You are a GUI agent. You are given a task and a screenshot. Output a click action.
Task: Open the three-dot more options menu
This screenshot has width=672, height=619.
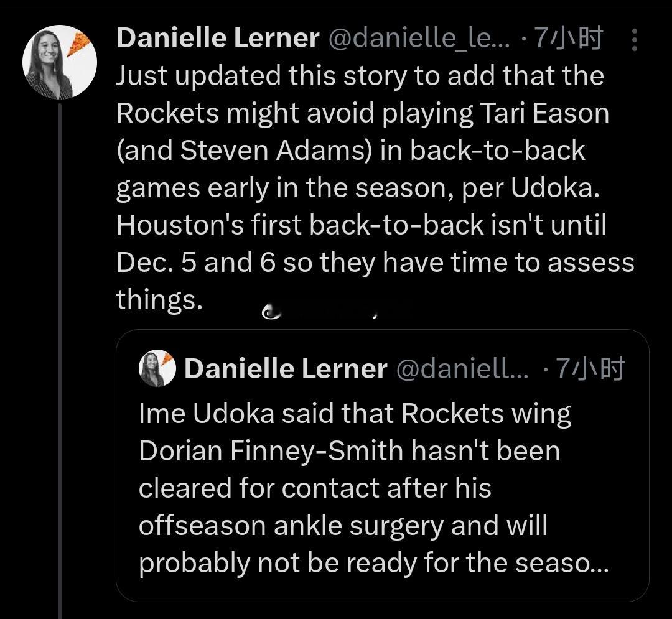(635, 40)
